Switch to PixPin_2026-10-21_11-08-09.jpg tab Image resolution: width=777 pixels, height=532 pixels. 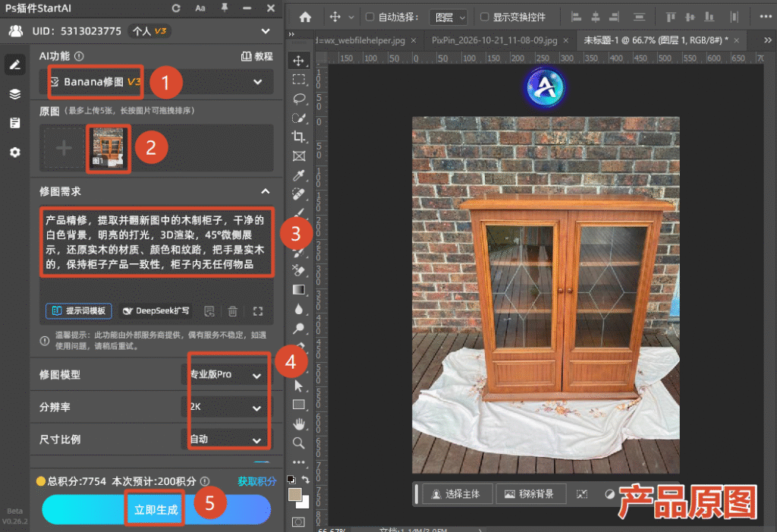pos(494,40)
